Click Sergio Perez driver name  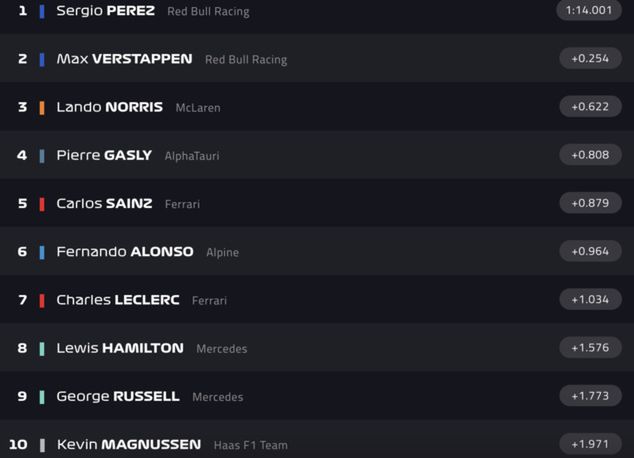click(x=105, y=11)
